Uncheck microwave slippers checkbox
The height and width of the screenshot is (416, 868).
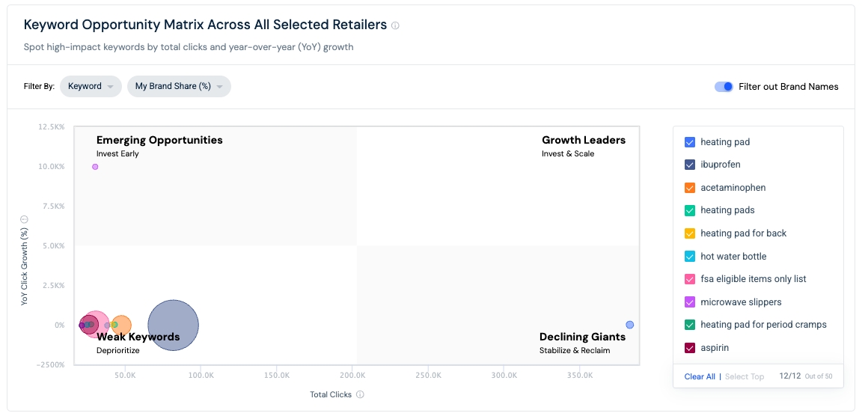(690, 302)
